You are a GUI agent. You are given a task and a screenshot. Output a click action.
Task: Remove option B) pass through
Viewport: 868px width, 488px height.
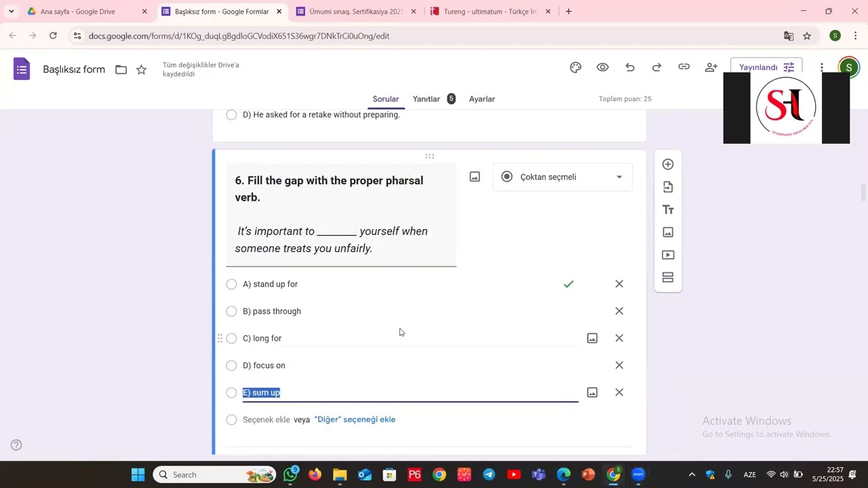pyautogui.click(x=619, y=311)
